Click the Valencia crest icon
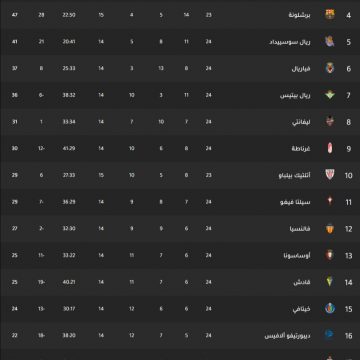The image size is (360, 360). [330, 228]
